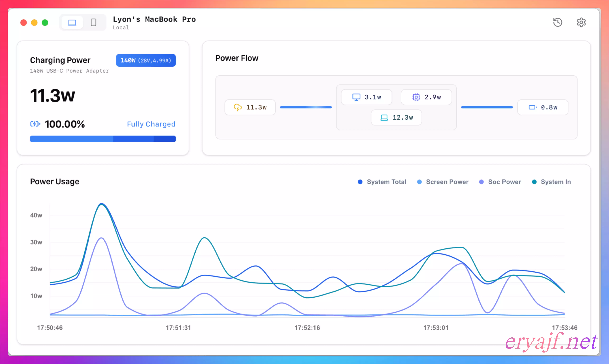Screen dimensions: 609x364
Task: Click the 30w axis label
Action: pos(36,242)
